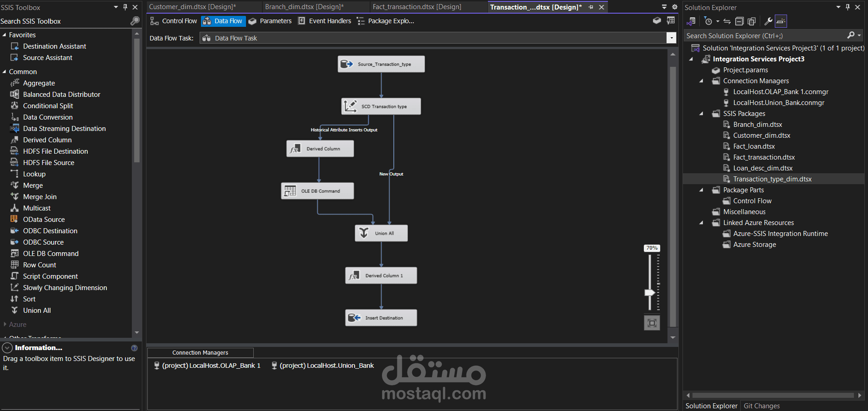The width and height of the screenshot is (868, 411).
Task: Expand the Azure toolbox section
Action: pos(5,325)
